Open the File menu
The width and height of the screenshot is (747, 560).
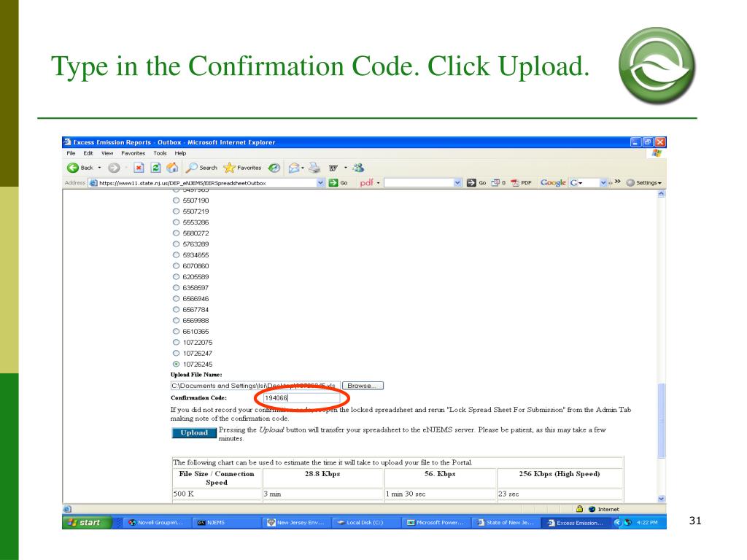pyautogui.click(x=71, y=153)
